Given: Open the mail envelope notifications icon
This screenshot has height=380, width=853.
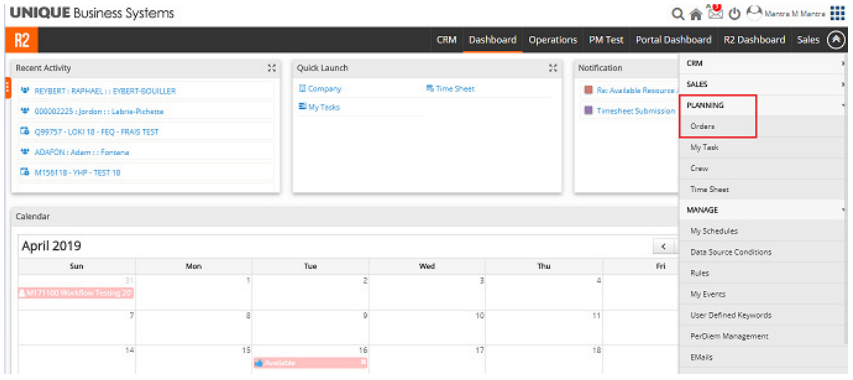Looking at the screenshot, I should coord(715,12).
